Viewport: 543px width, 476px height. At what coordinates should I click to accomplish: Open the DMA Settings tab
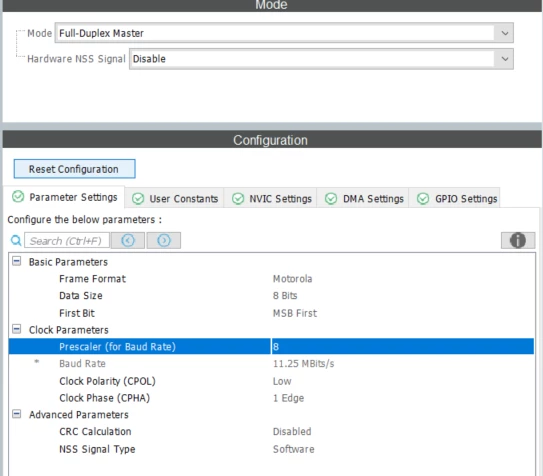[x=363, y=199]
